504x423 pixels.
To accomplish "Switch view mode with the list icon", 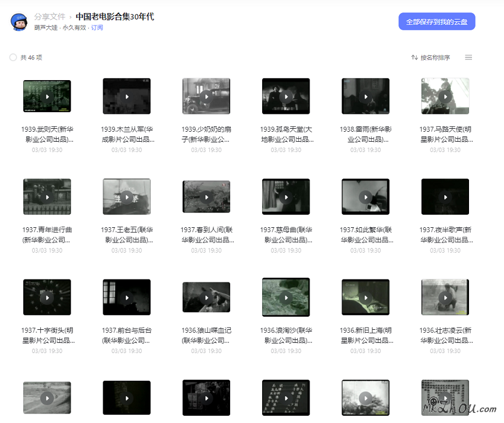I will click(x=468, y=57).
